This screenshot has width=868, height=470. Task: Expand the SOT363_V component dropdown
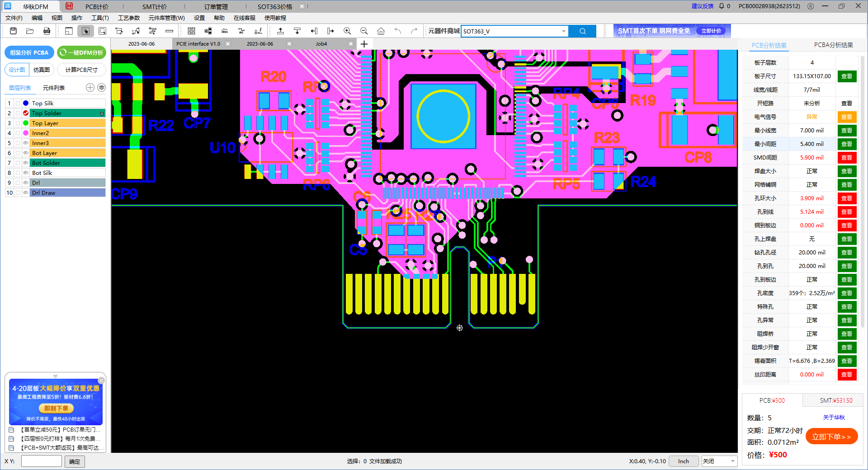click(x=563, y=31)
